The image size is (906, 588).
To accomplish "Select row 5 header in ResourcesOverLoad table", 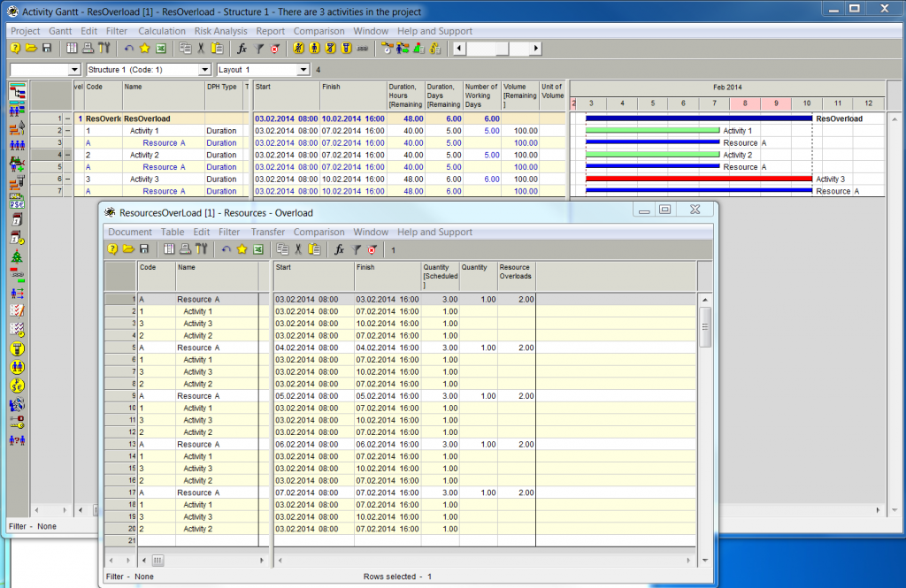I will (x=120, y=347).
